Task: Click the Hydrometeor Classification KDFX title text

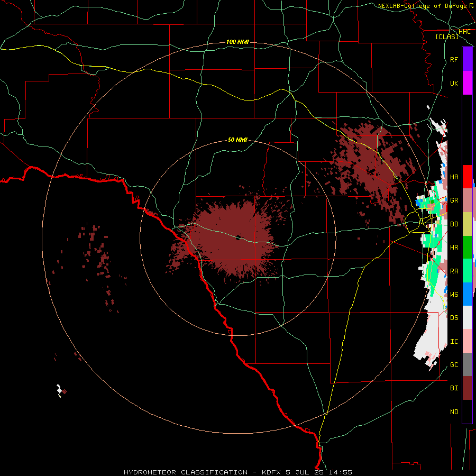Action: point(237,472)
